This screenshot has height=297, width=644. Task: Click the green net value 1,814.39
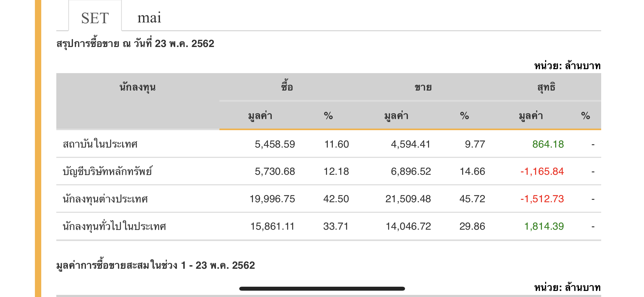coord(544,226)
